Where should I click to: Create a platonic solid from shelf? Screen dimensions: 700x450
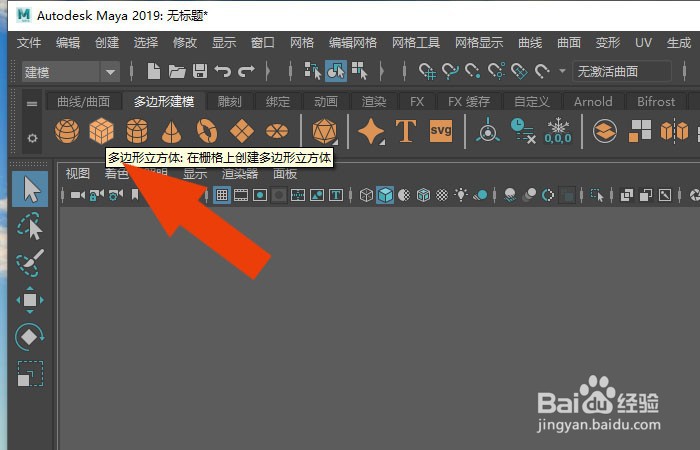[x=325, y=131]
